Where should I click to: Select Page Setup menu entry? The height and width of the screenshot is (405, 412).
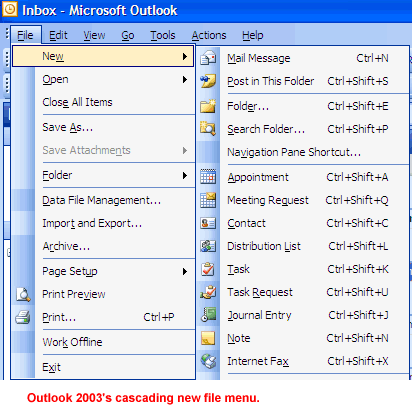click(x=103, y=271)
